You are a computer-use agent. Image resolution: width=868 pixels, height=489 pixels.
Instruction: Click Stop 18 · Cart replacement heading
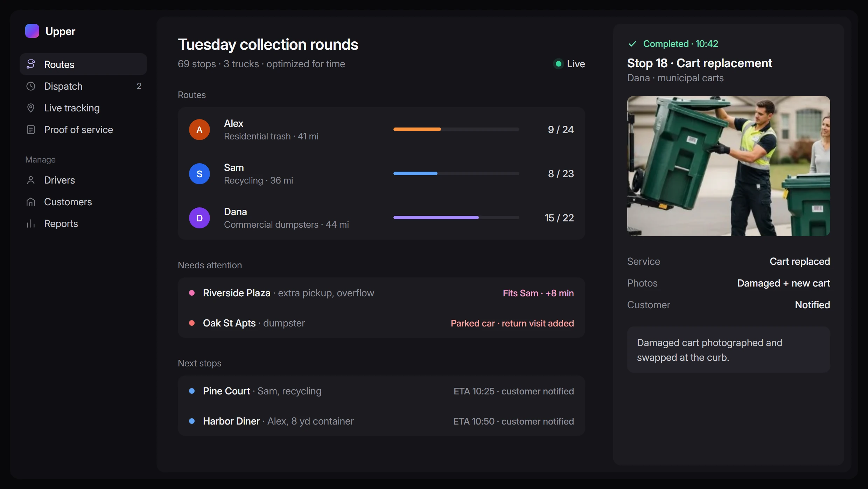pyautogui.click(x=699, y=63)
